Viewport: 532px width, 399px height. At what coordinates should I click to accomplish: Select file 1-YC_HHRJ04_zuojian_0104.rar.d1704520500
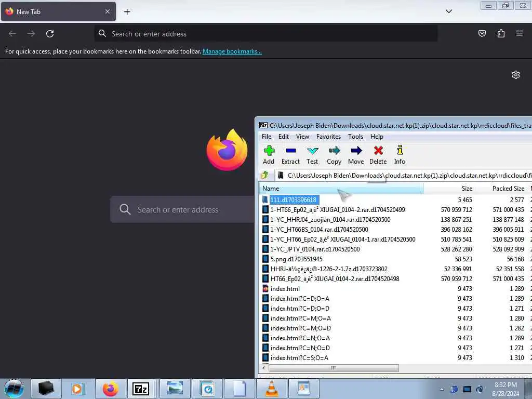(330, 220)
